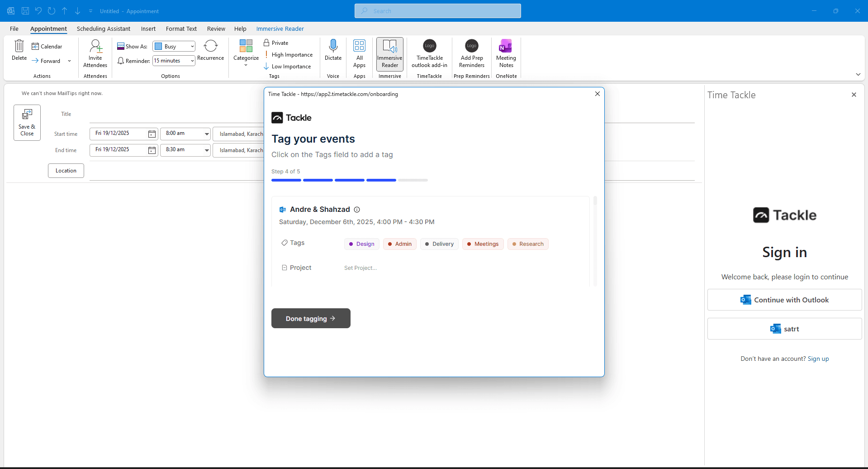Click Invite Attendees icon

[95, 53]
